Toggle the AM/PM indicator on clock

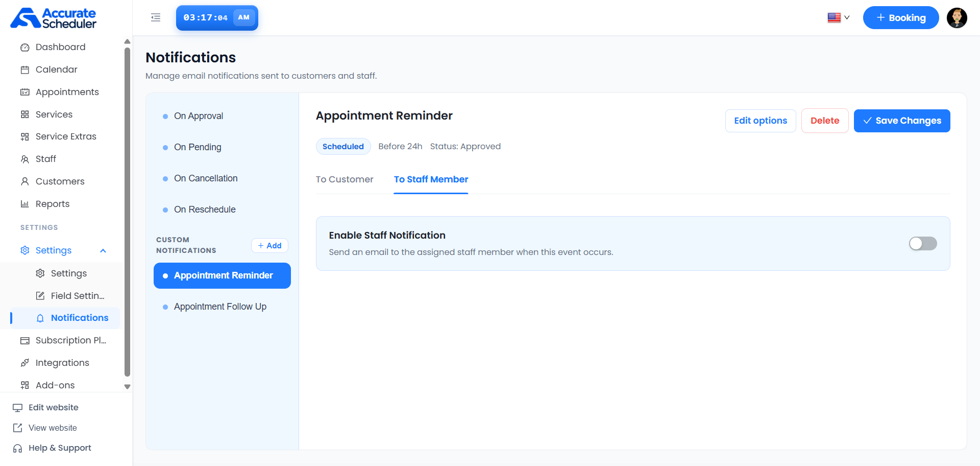click(x=244, y=17)
